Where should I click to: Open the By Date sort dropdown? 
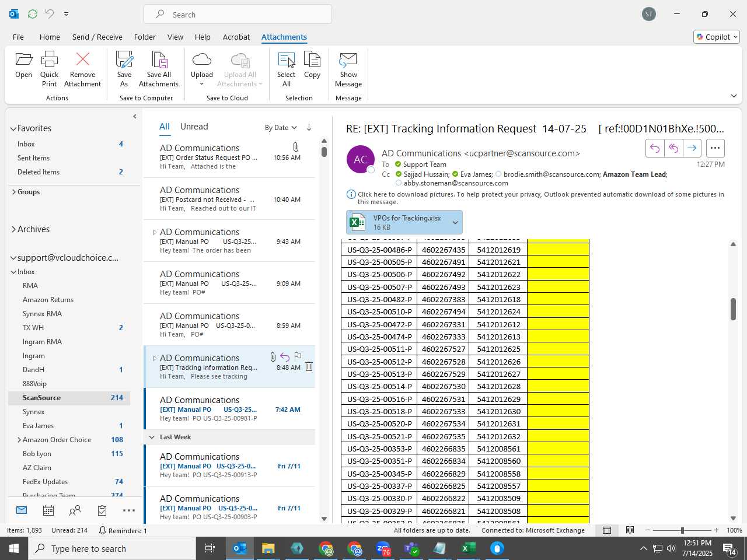281,128
